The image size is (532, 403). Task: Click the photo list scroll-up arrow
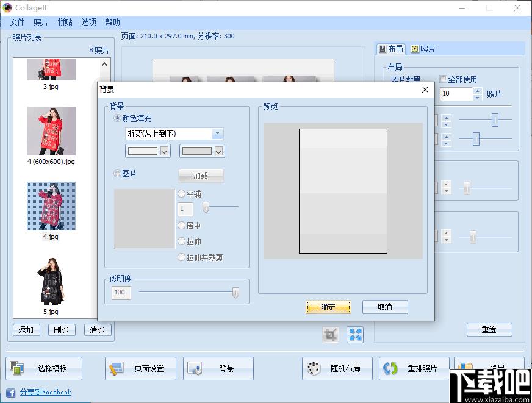[x=104, y=64]
